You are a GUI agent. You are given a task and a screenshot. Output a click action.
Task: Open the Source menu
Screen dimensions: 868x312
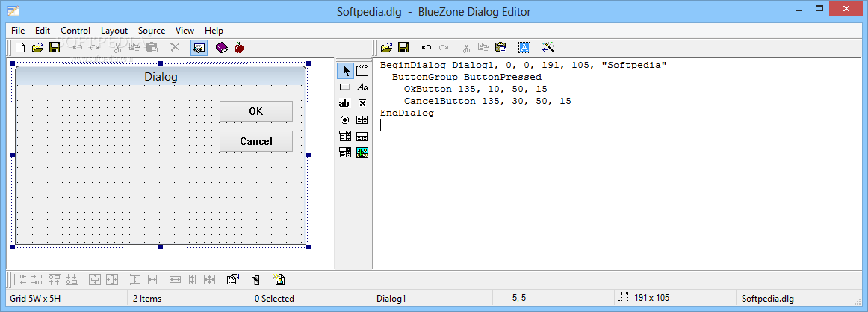(152, 31)
